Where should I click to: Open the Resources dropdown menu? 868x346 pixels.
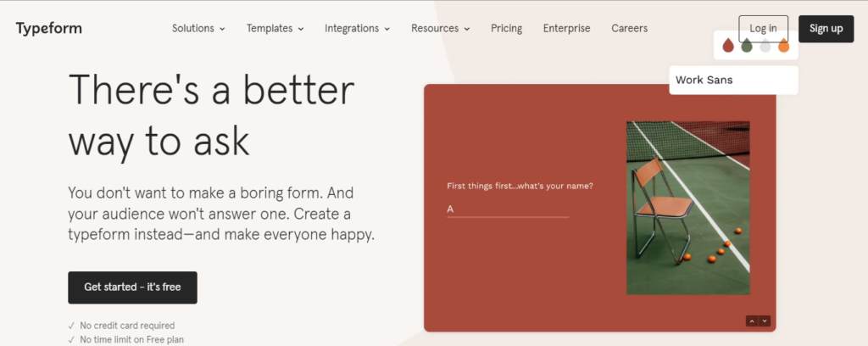pos(440,28)
